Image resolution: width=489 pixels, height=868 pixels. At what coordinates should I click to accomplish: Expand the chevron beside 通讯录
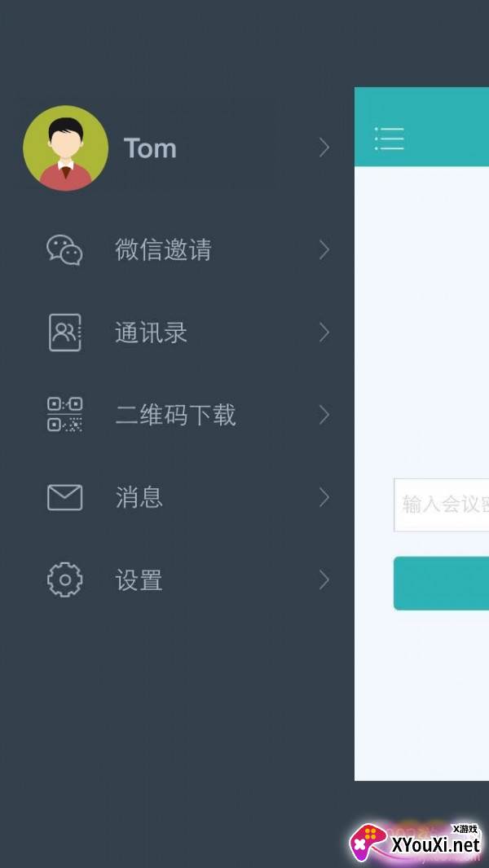point(324,333)
